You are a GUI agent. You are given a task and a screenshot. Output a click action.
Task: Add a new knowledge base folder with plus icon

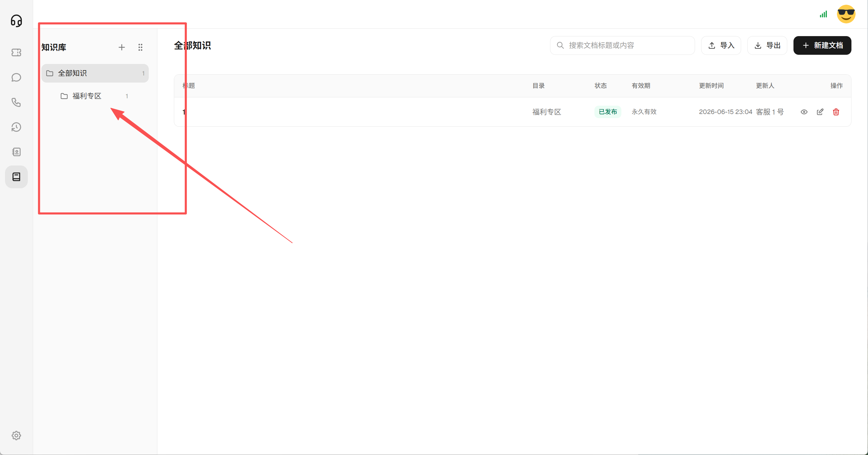click(x=122, y=47)
